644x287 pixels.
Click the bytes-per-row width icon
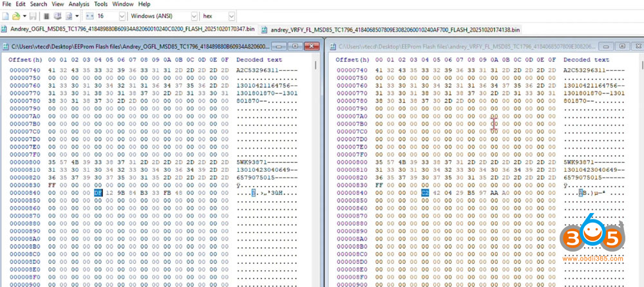89,15
